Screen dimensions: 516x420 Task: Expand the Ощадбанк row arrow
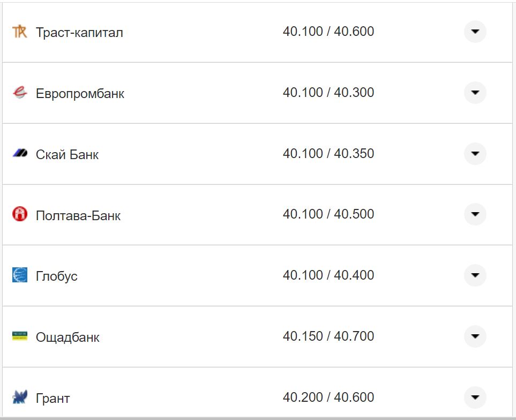[x=475, y=336]
